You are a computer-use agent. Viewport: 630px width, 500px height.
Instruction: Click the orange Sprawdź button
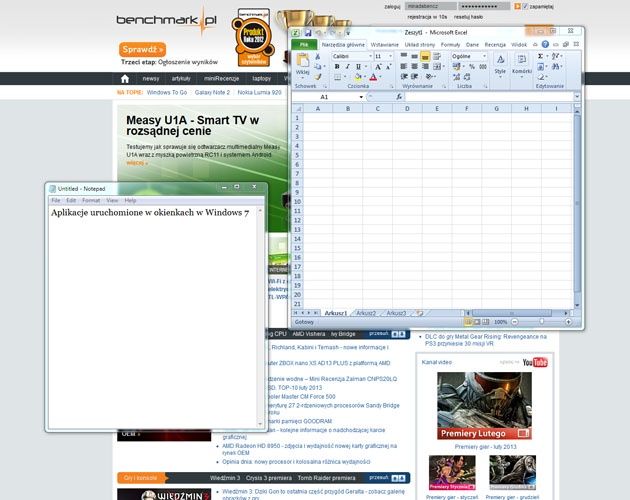point(142,49)
